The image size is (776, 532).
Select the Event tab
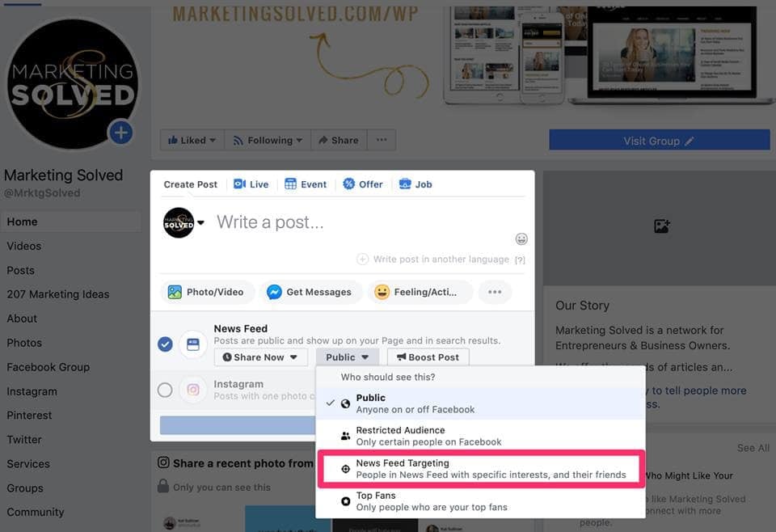point(306,184)
